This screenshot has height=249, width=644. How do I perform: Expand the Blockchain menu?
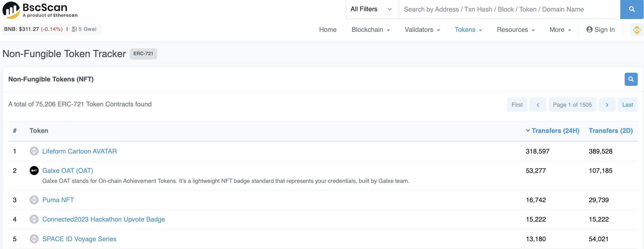[370, 30]
